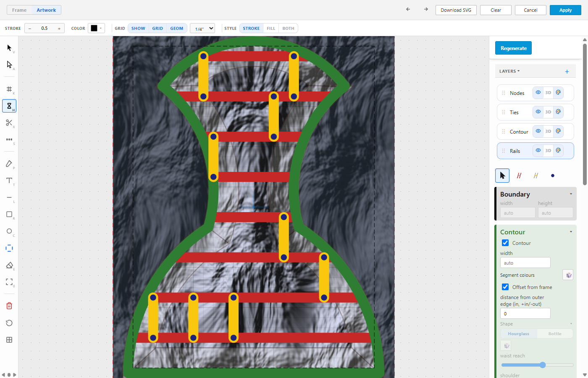Screen dimensions: 588x378
Task: Select the red rail tool icon
Action: tap(519, 176)
